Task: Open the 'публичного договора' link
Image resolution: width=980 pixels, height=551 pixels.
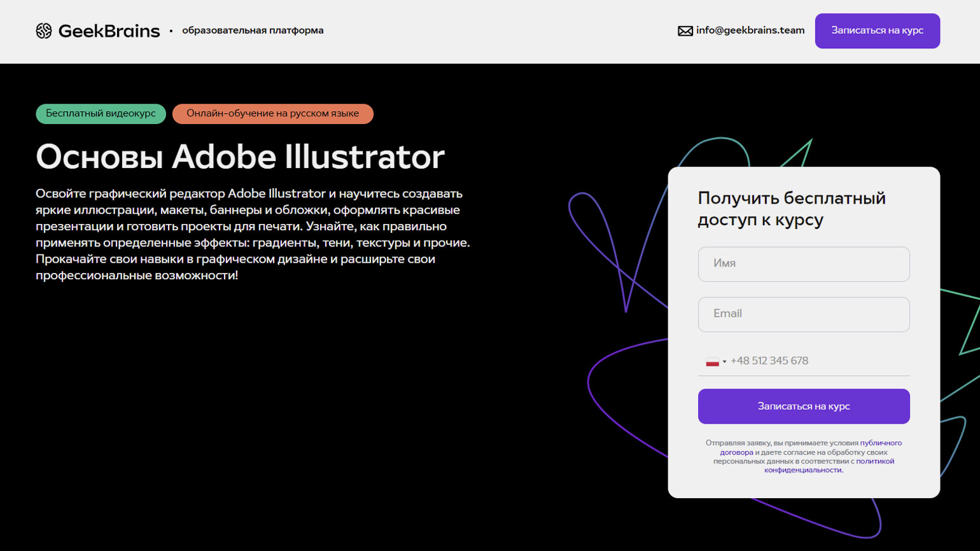Action: 811,447
